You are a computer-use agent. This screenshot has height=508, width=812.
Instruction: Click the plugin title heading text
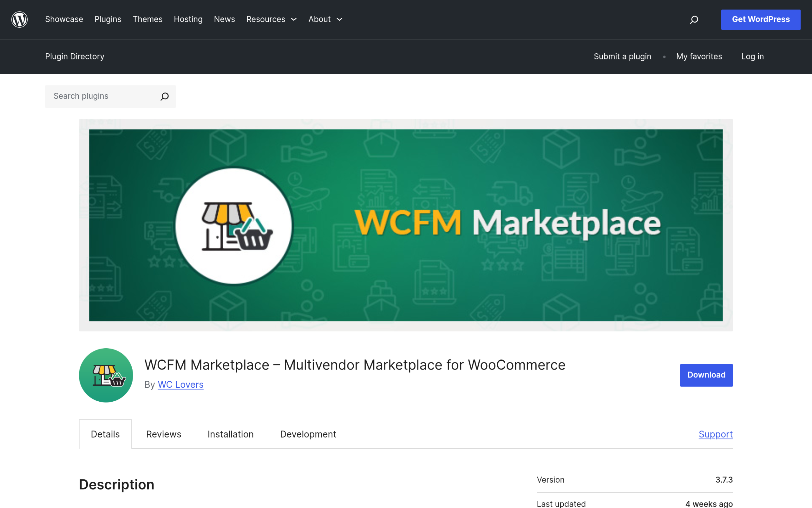pyautogui.click(x=355, y=365)
